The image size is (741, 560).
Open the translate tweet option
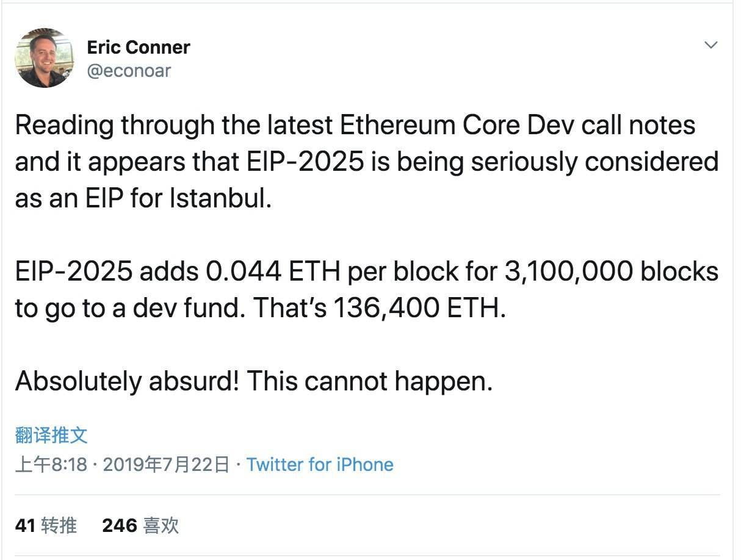(49, 434)
